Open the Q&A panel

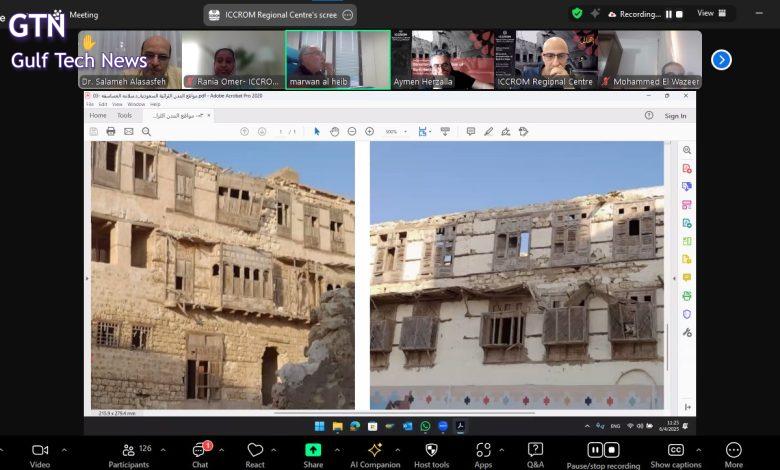pyautogui.click(x=535, y=451)
